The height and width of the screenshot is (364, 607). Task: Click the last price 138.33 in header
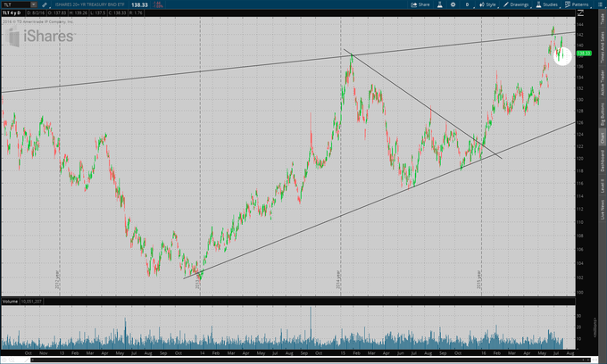(139, 5)
